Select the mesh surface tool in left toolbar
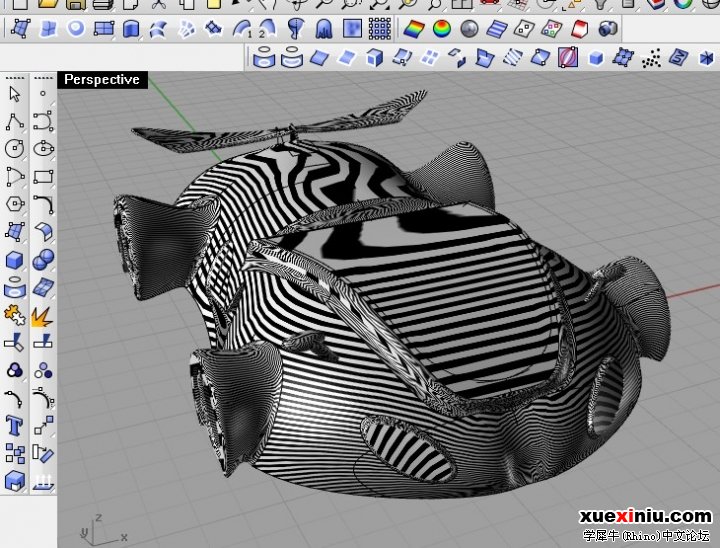 pyautogui.click(x=43, y=287)
